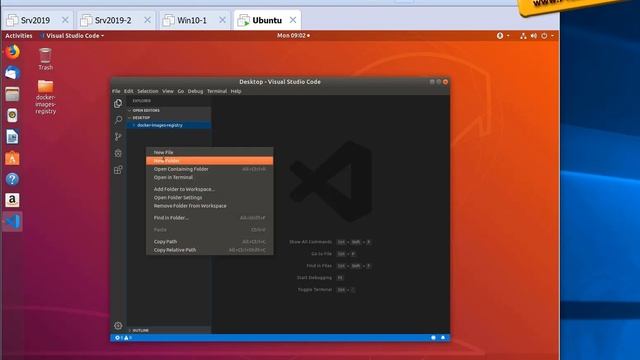Close the Ubuntu VM tab
This screenshot has height=360, width=640.
pyautogui.click(x=293, y=20)
